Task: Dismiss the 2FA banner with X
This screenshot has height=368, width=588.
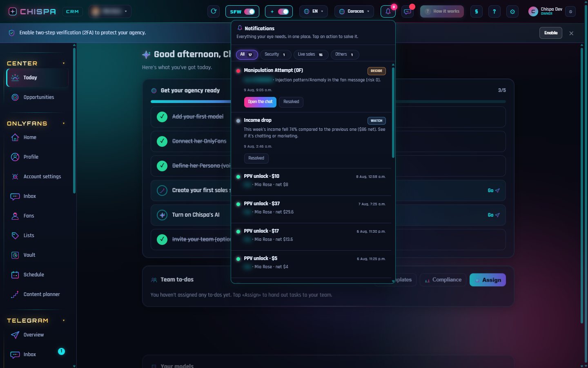Action: [x=571, y=33]
